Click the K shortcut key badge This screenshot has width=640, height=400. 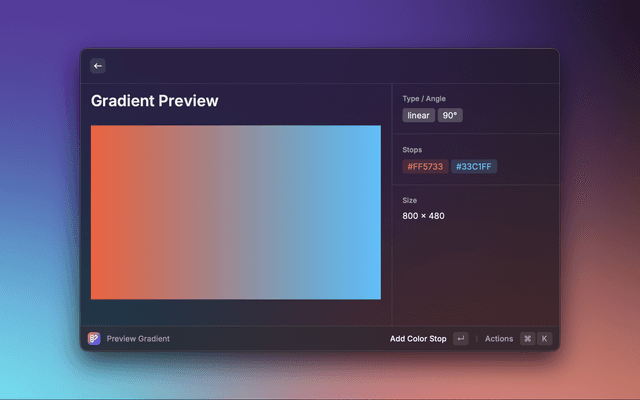(x=545, y=339)
